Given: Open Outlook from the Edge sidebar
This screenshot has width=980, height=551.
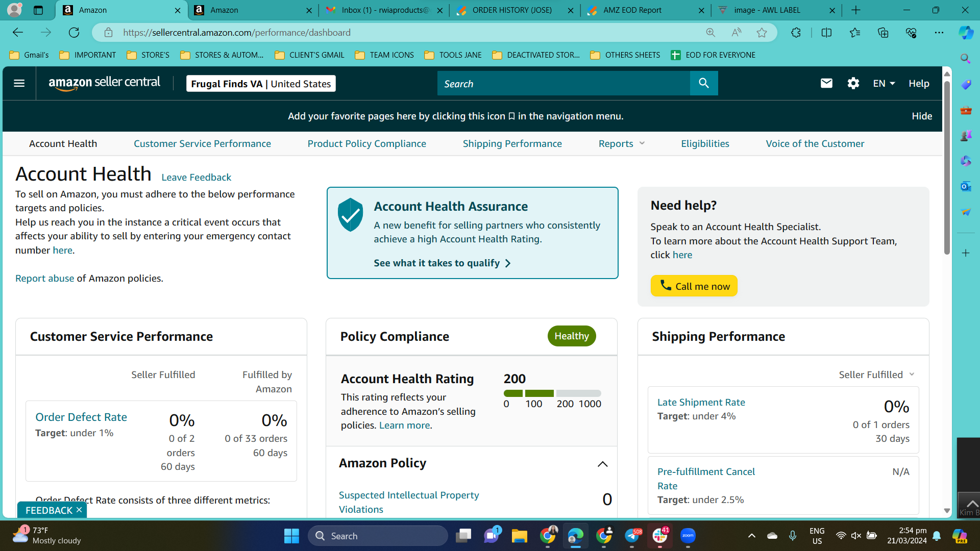Looking at the screenshot, I should coord(966,186).
